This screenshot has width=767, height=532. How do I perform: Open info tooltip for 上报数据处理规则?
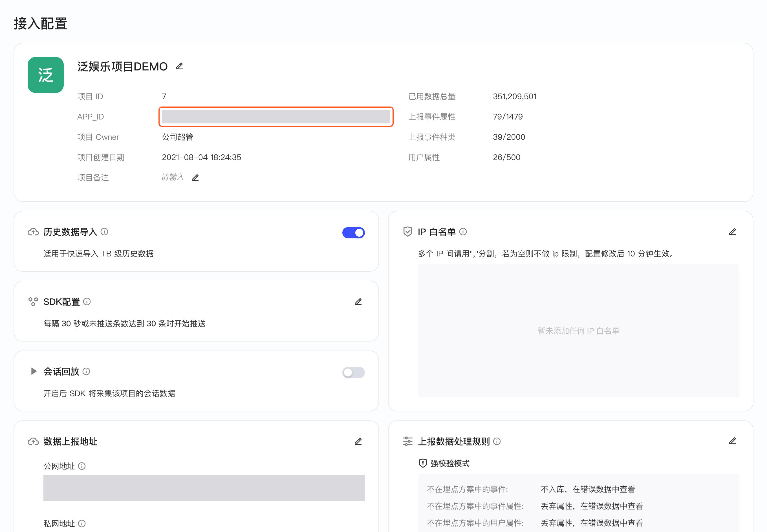pyautogui.click(x=497, y=441)
